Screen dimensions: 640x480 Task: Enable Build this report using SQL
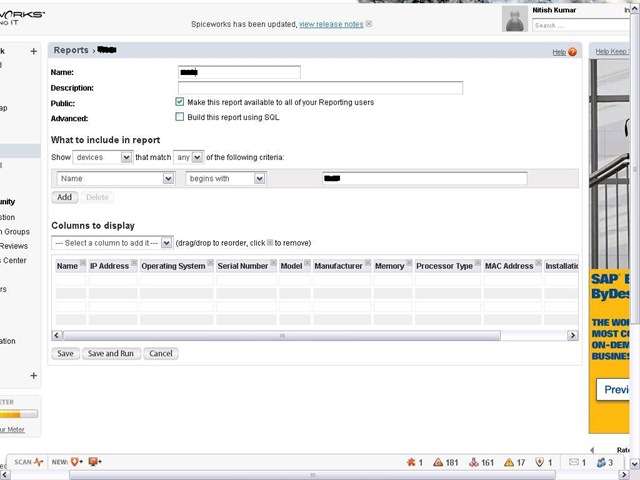180,117
